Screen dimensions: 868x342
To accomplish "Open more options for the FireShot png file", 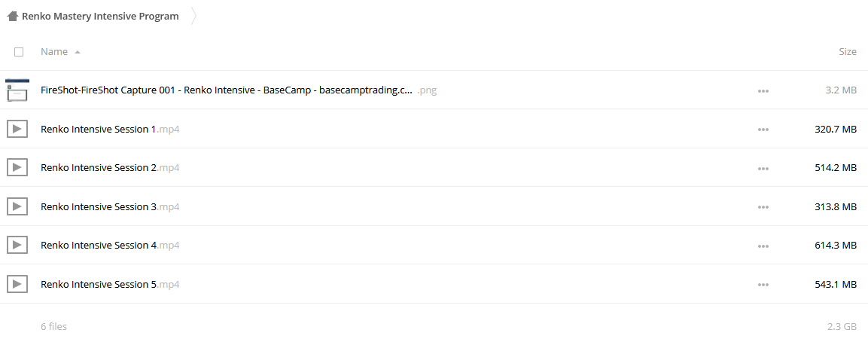I will tap(763, 91).
